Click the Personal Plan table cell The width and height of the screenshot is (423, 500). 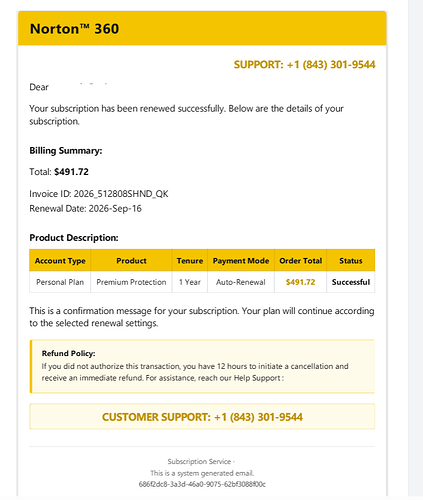60,282
